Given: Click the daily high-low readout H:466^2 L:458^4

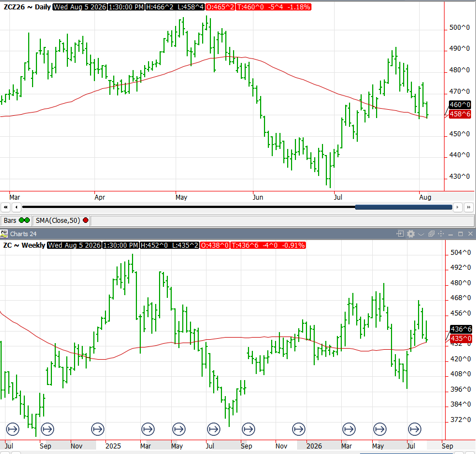Looking at the screenshot, I should [175, 7].
